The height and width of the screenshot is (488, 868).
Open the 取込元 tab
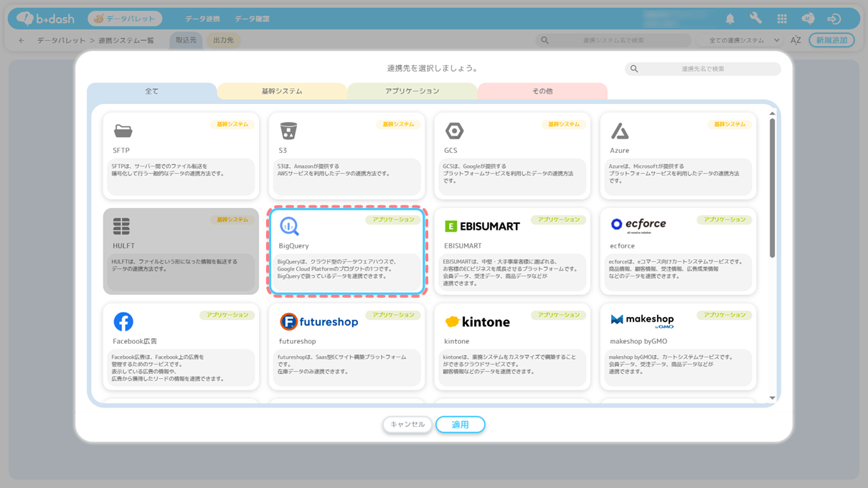186,40
